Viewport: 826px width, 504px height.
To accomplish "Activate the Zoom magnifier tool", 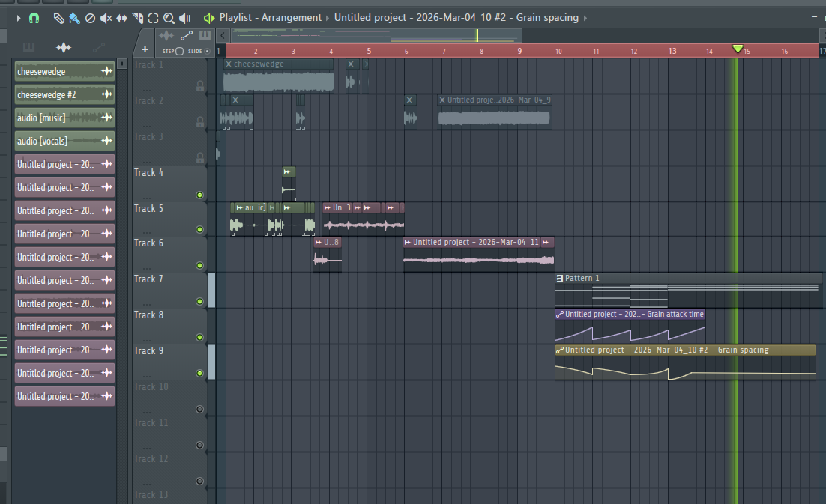I will pos(169,17).
